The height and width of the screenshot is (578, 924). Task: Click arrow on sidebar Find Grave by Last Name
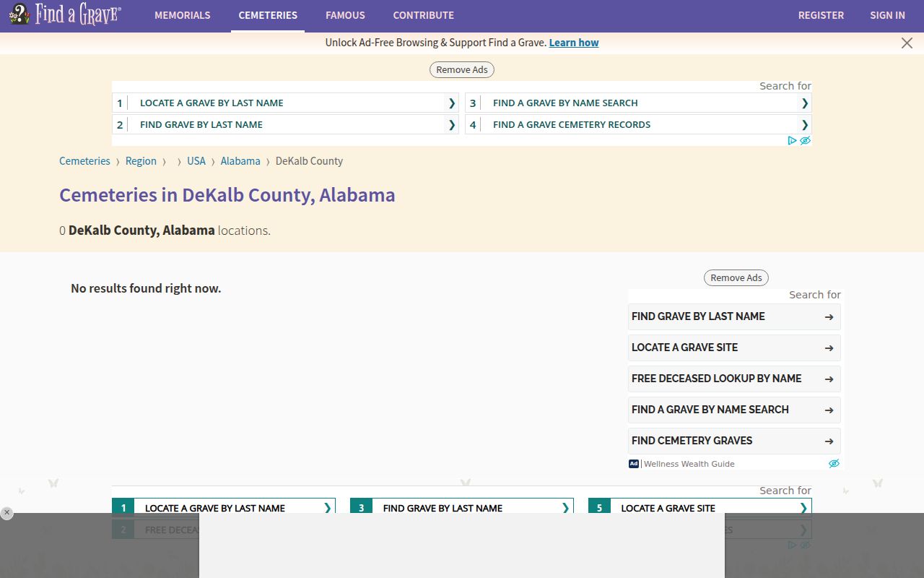[x=829, y=316]
